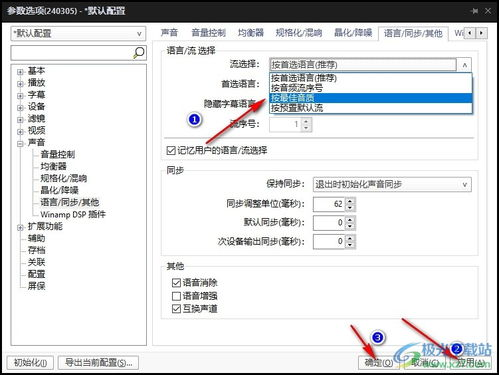The height and width of the screenshot is (375, 499).
Task: Switch to the 音量控制 tab
Action: (x=208, y=33)
